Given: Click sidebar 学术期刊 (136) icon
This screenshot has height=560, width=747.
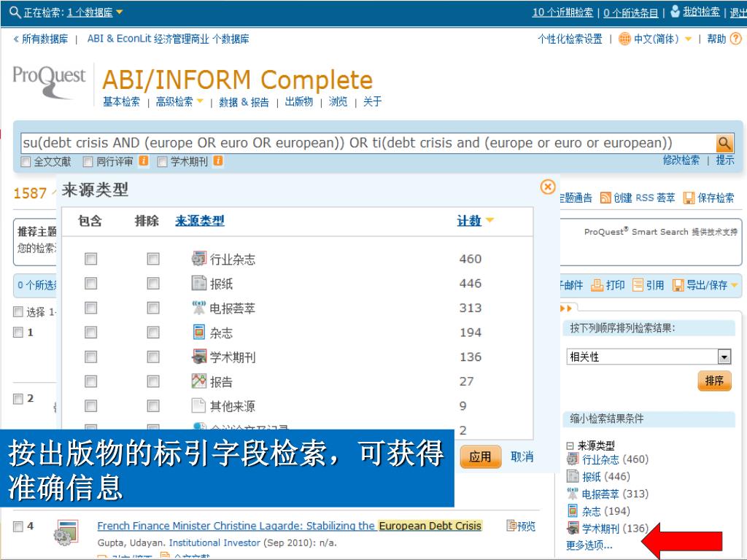Looking at the screenshot, I should [x=572, y=528].
